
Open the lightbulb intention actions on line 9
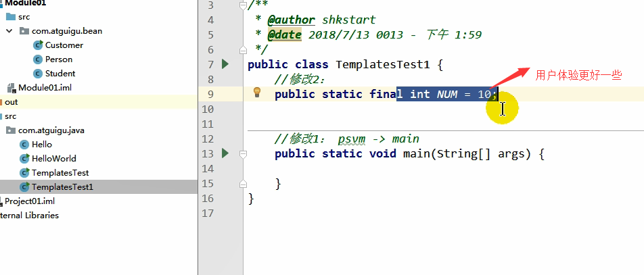point(257,92)
